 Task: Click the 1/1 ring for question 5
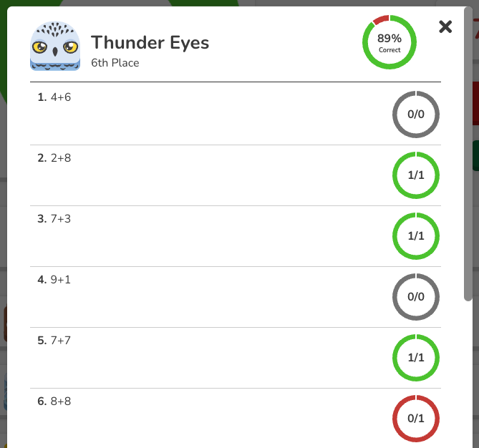pyautogui.click(x=416, y=358)
